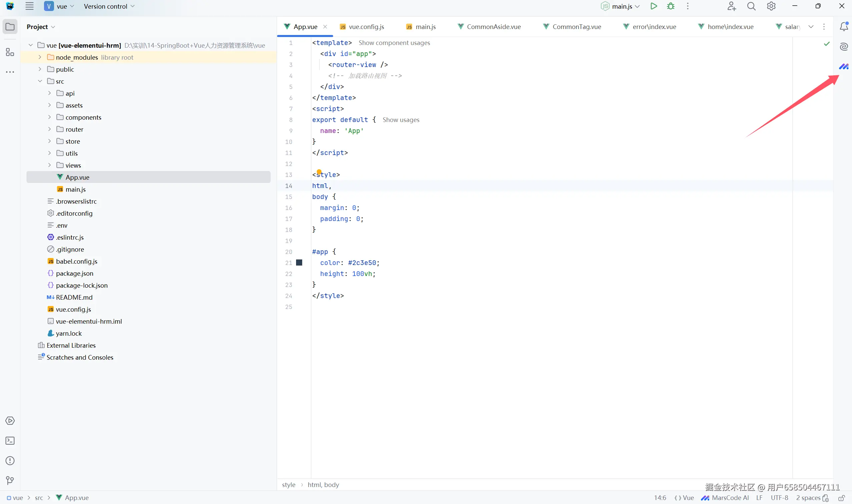
Task: Open the Git tool window icon
Action: [x=10, y=480]
